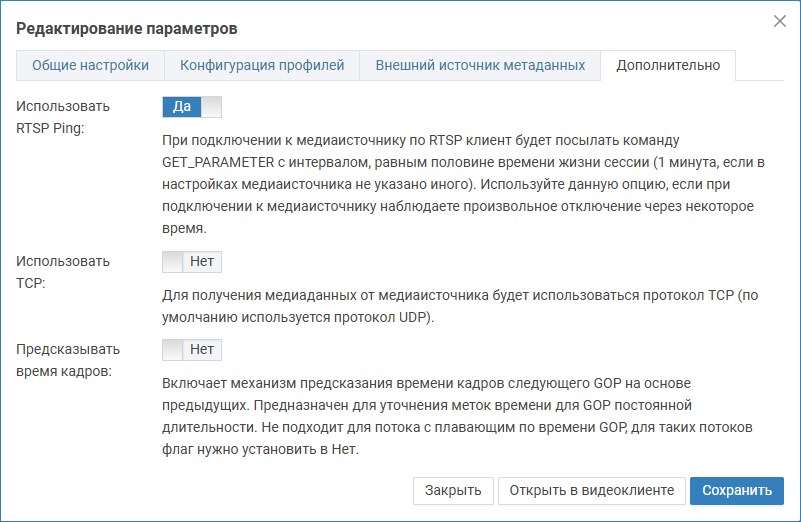This screenshot has height=522, width=801.
Task: Close the parameter editing dialog with X
Action: [x=780, y=21]
